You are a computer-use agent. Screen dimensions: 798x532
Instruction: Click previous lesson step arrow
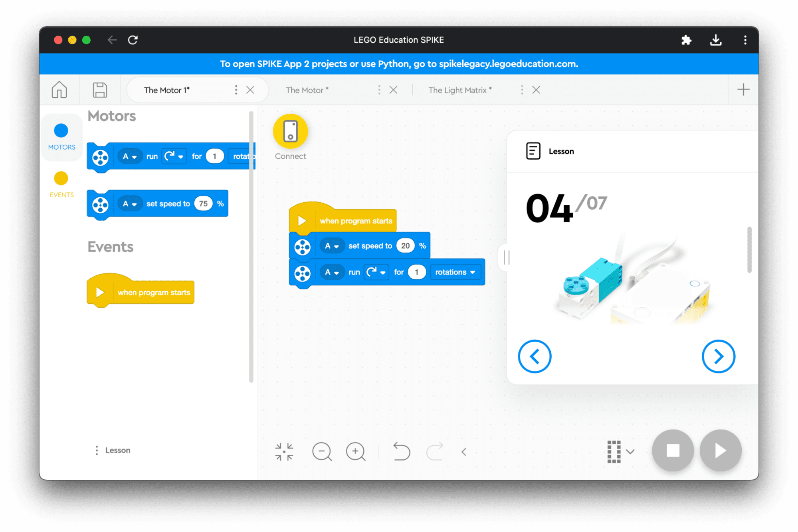[535, 356]
